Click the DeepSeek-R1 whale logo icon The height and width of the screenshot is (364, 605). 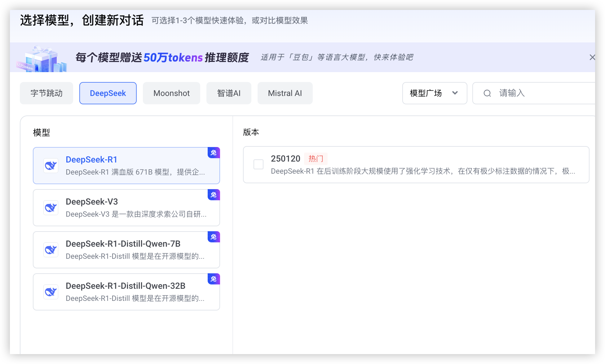tap(51, 166)
